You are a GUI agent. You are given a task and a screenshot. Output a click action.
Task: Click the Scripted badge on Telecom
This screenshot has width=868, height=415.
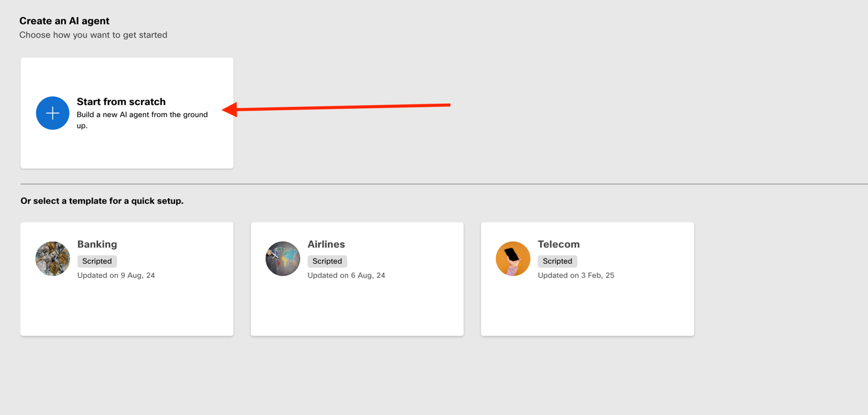pyautogui.click(x=557, y=261)
